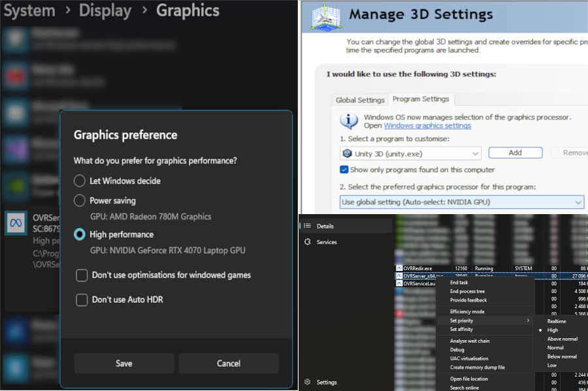Image resolution: width=588 pixels, height=391 pixels.
Task: Click the Details list icon
Action: point(308,226)
